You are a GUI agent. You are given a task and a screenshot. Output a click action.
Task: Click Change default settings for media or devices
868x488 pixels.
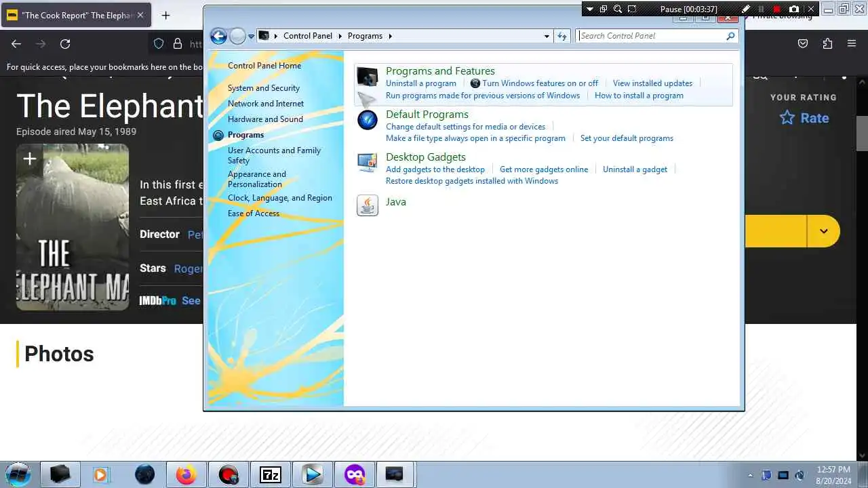click(465, 127)
